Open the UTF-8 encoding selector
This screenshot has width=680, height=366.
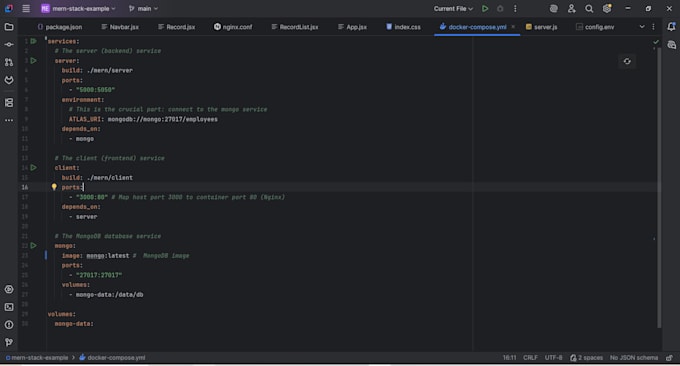[x=553, y=358]
